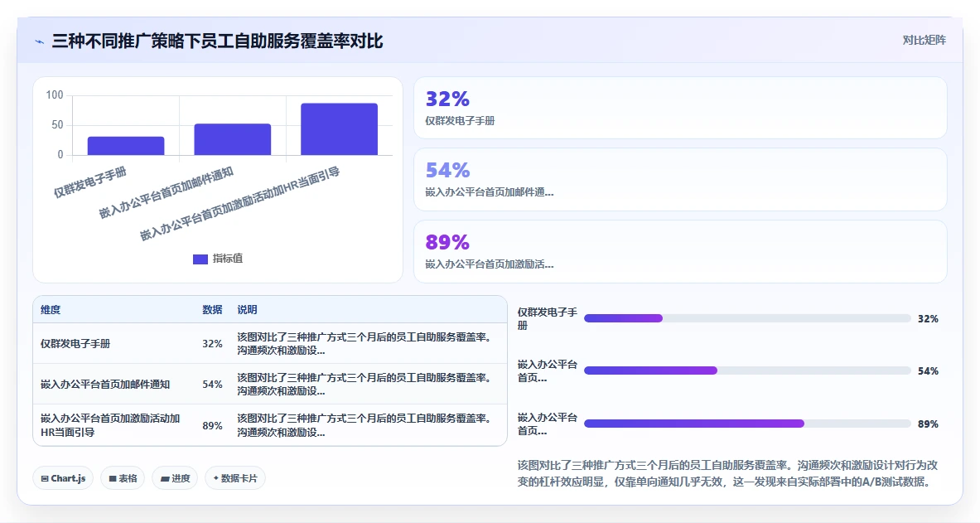Click the 数据 table column header
This screenshot has height=523, width=980.
pos(213,310)
